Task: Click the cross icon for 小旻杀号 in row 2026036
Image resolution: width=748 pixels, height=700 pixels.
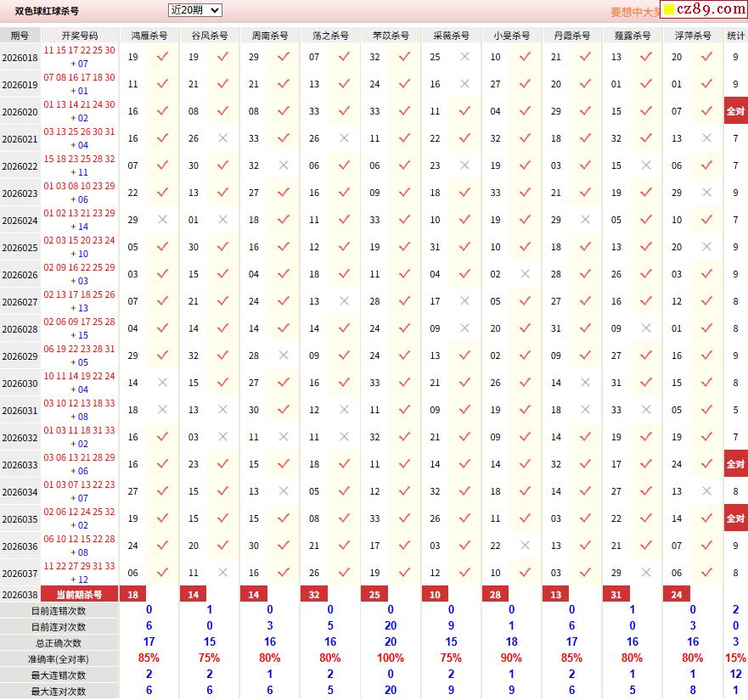Action: tap(525, 546)
